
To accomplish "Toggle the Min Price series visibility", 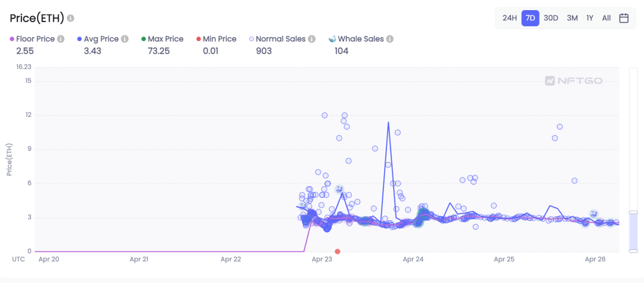I will [x=216, y=39].
